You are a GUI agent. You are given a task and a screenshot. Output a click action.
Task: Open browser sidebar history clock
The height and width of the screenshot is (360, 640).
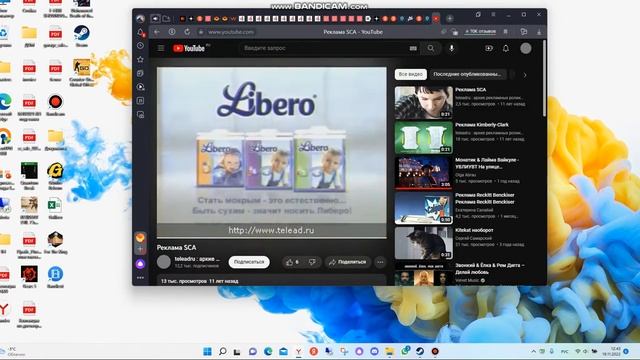point(140,46)
